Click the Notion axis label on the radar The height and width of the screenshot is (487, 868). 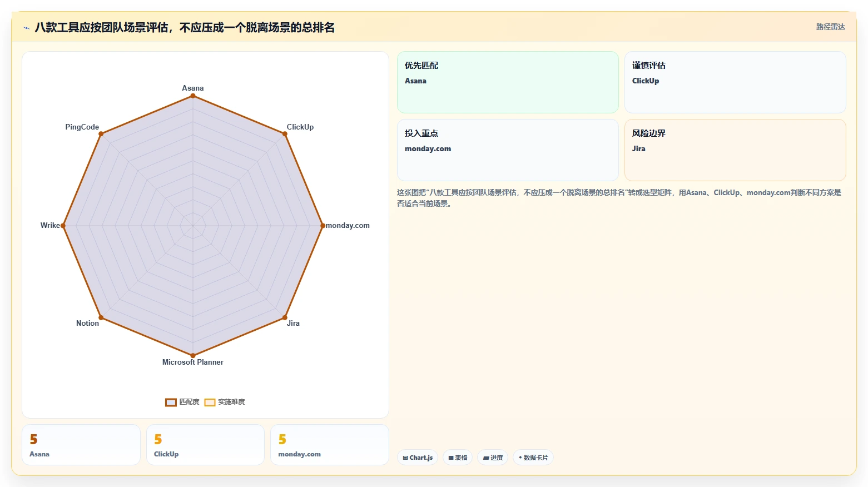87,323
